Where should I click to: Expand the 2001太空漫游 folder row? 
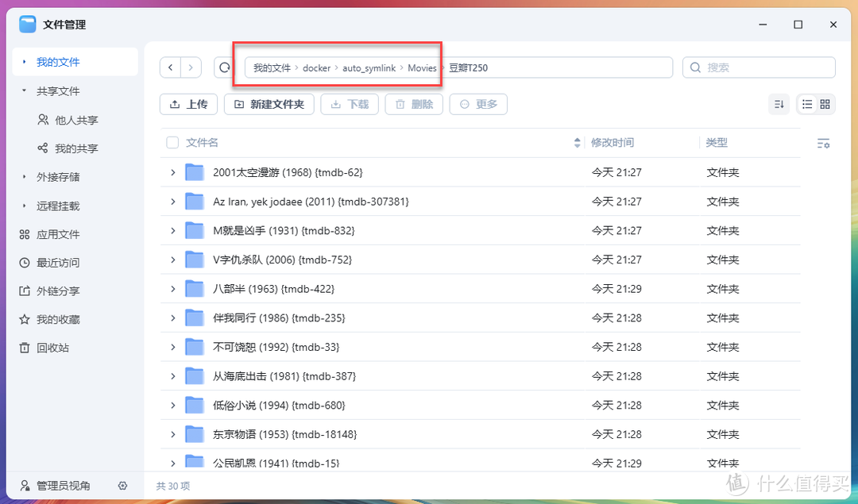pyautogui.click(x=172, y=172)
